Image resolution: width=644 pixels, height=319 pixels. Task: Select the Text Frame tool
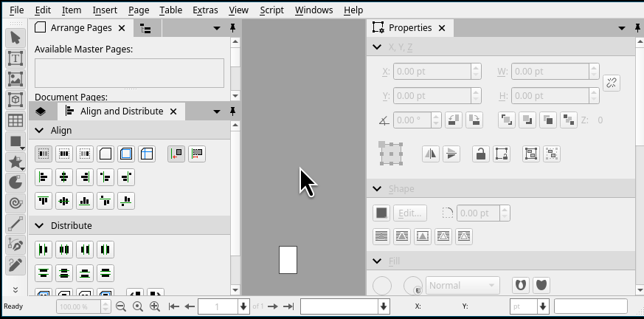[x=15, y=58]
